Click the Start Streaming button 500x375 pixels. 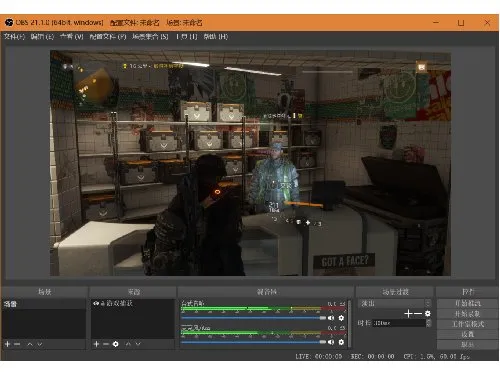pos(468,303)
